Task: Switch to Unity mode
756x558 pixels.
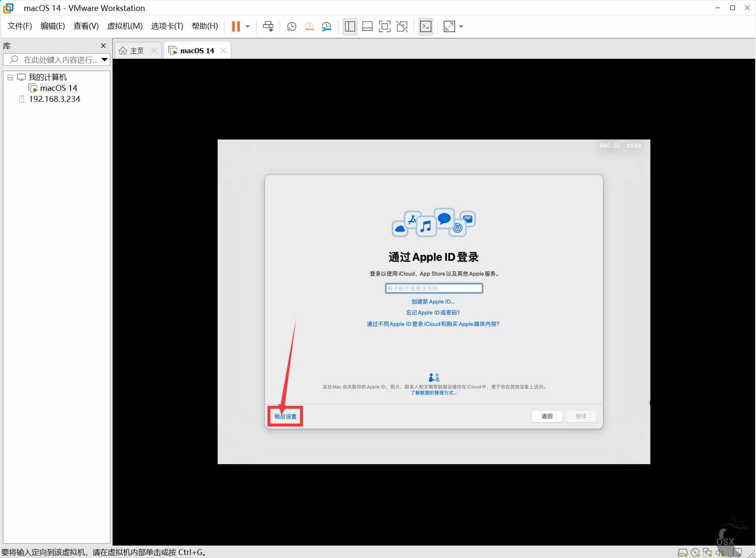Action: [x=402, y=27]
